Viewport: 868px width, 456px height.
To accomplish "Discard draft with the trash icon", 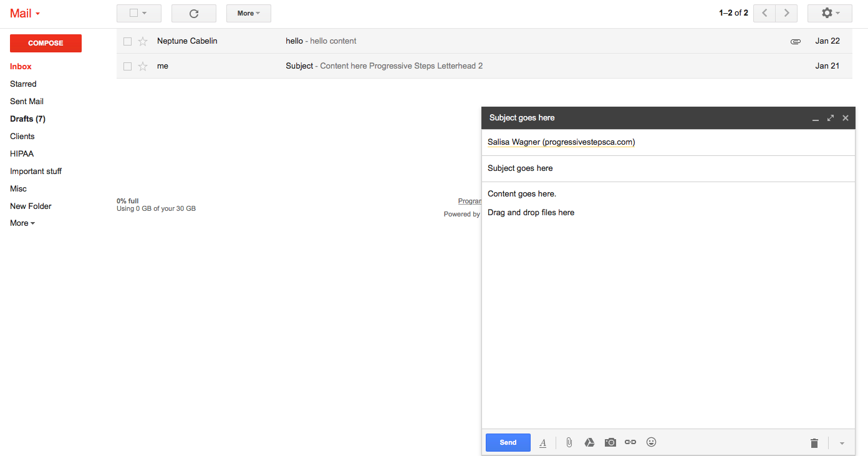I will click(x=814, y=443).
